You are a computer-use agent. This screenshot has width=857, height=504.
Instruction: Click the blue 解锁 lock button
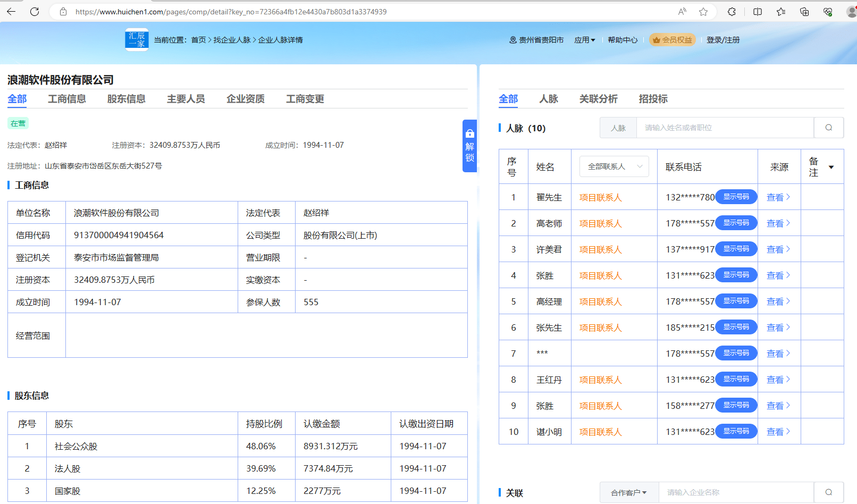tap(469, 146)
